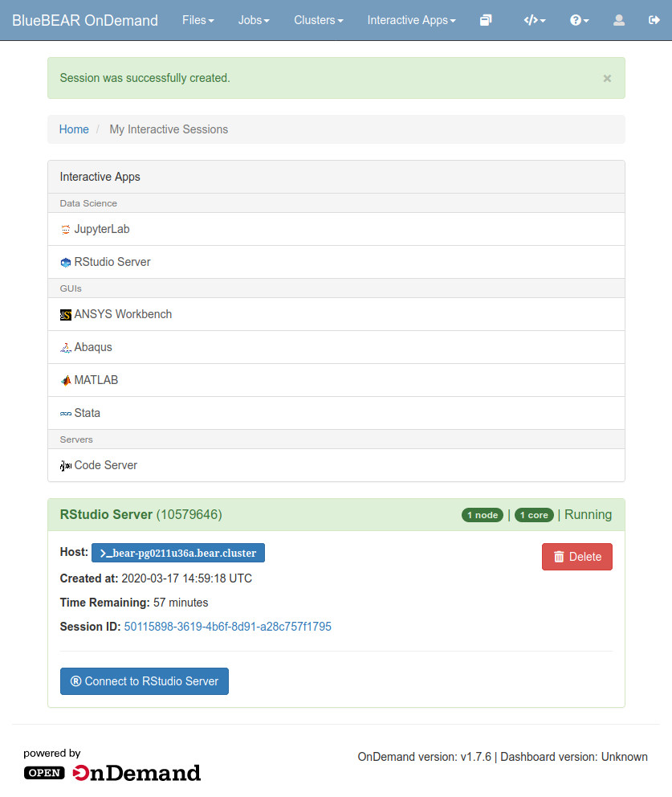Select RStudio Server in Data Science list
Image resolution: width=672 pixels, height=797 pixels.
click(336, 262)
